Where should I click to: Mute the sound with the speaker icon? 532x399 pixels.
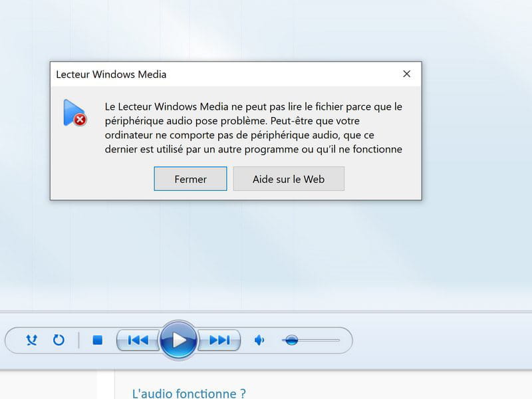click(x=259, y=340)
